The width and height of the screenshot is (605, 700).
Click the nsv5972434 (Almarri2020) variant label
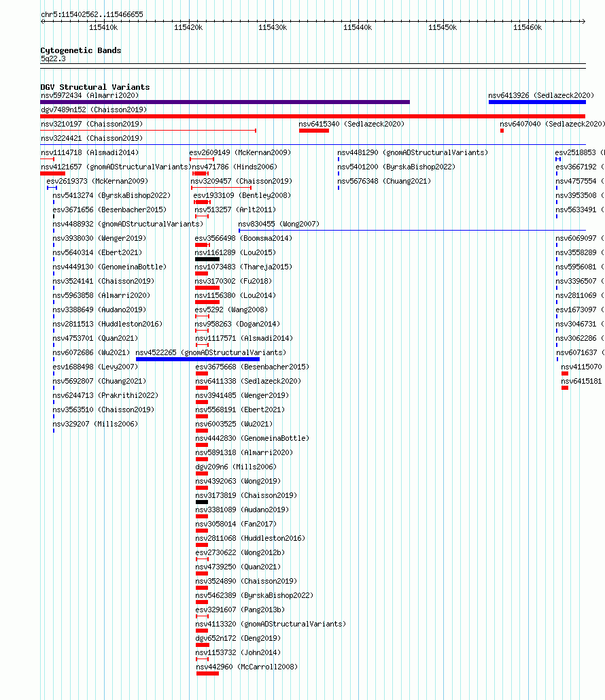[90, 95]
